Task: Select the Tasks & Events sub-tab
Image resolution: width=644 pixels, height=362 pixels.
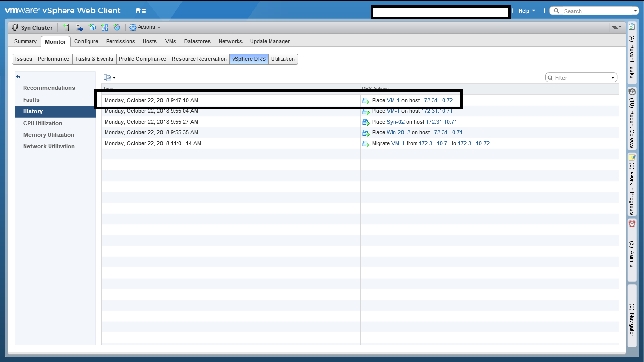Action: point(94,59)
